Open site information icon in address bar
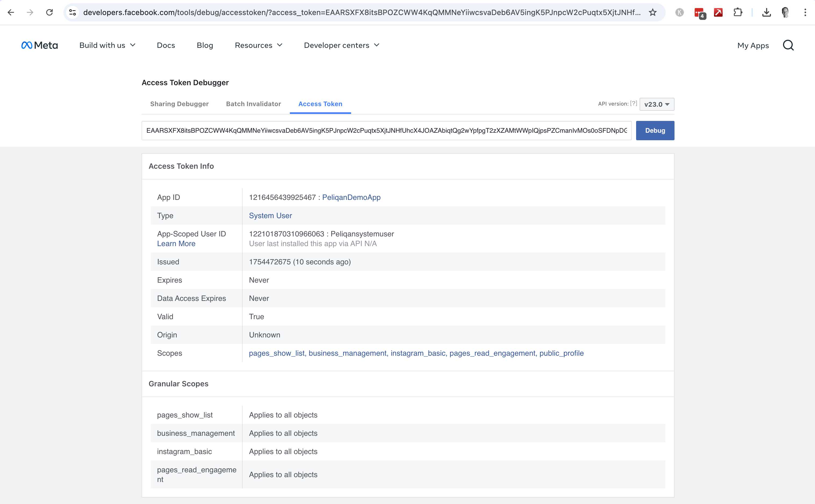Viewport: 815px width, 504px height. [x=72, y=12]
